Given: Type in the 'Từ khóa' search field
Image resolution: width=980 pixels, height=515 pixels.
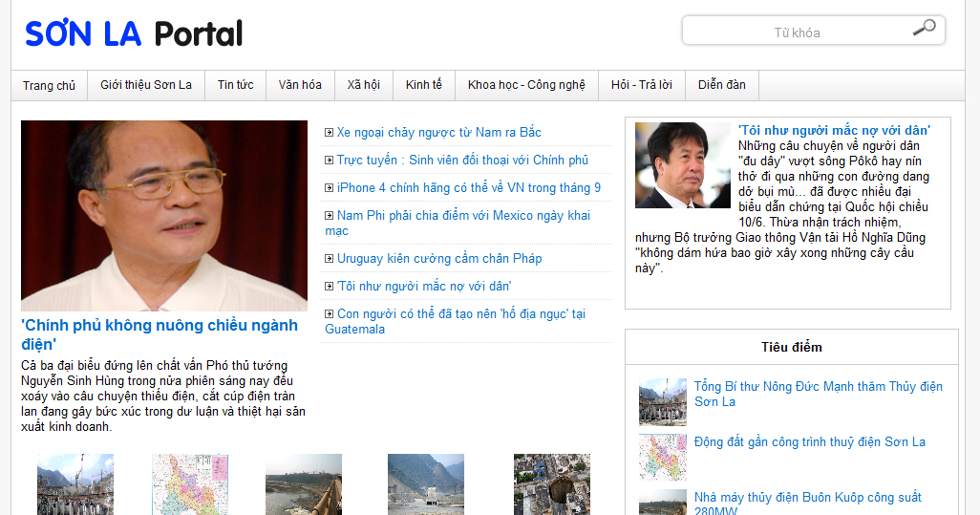Looking at the screenshot, I should coord(796,32).
